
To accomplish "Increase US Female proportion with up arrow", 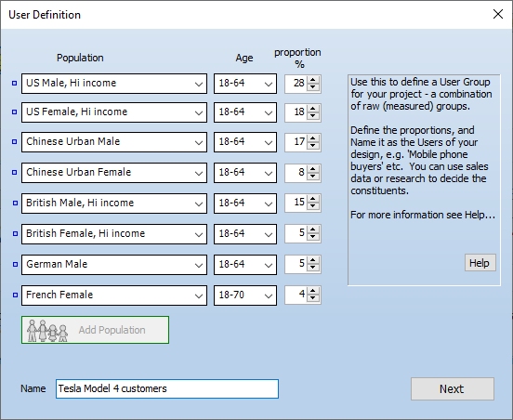I will pos(313,109).
